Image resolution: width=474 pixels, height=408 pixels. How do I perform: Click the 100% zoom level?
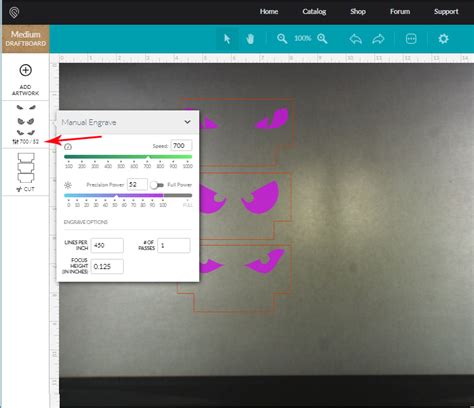click(x=302, y=38)
